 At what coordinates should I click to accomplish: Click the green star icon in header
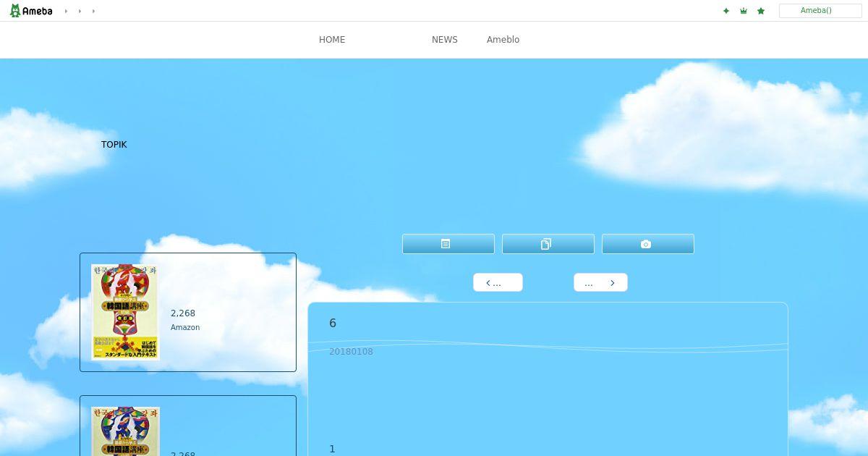click(x=761, y=11)
